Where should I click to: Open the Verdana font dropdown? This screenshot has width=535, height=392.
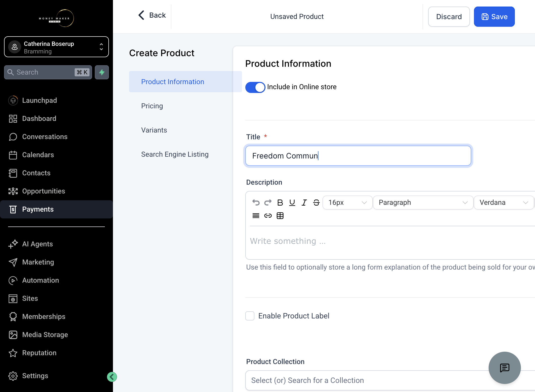pyautogui.click(x=504, y=203)
